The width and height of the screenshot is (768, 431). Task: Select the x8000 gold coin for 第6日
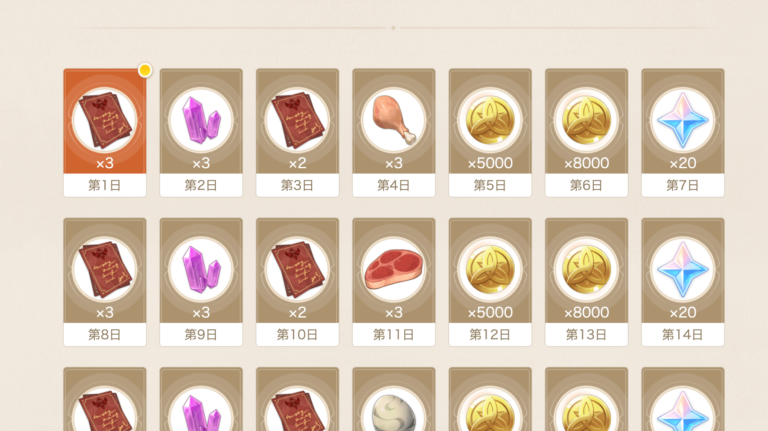(x=586, y=120)
